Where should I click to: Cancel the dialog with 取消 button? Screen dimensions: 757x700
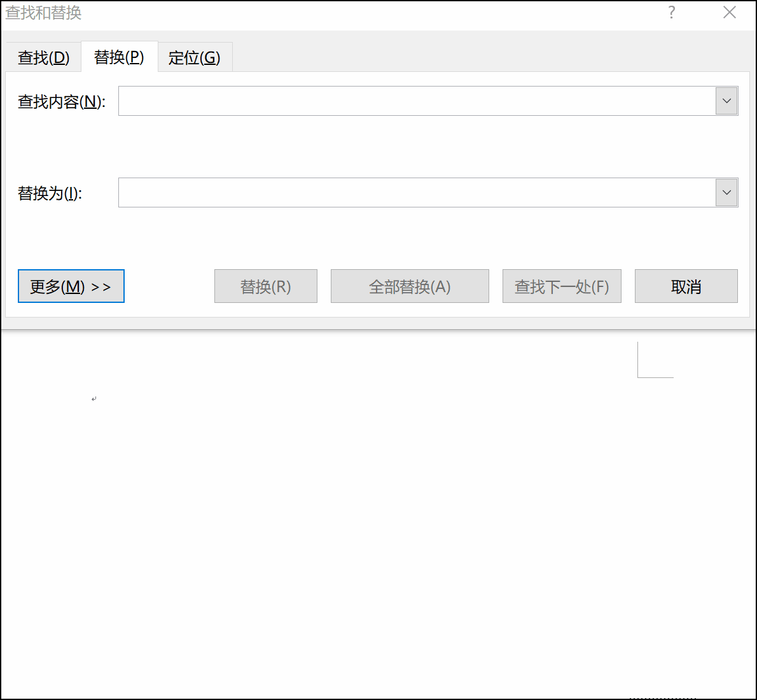pyautogui.click(x=686, y=286)
